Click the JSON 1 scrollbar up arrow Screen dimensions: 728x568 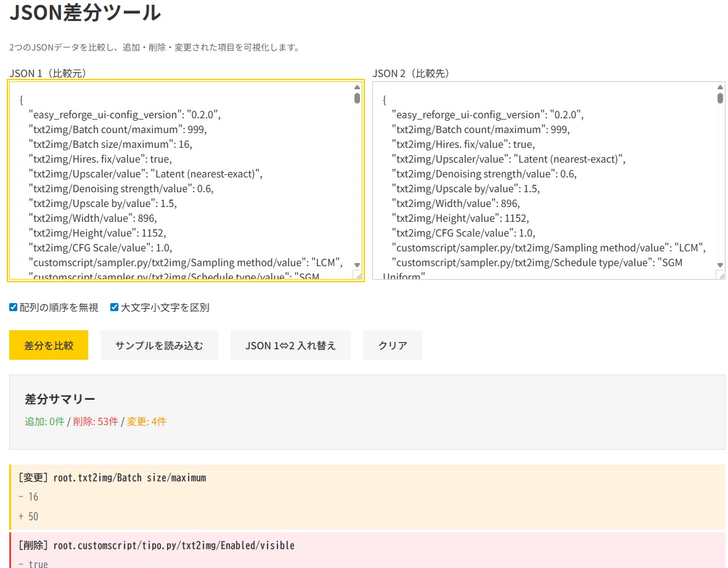(x=357, y=87)
